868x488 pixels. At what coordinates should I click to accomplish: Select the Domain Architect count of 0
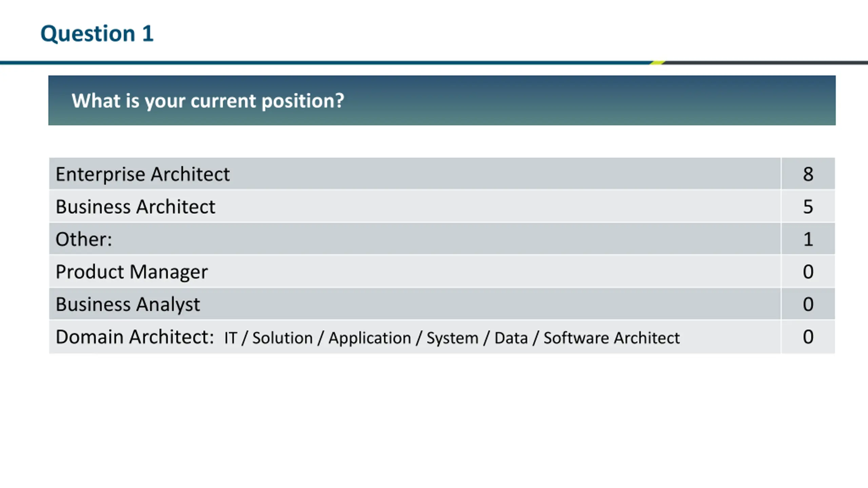808,337
